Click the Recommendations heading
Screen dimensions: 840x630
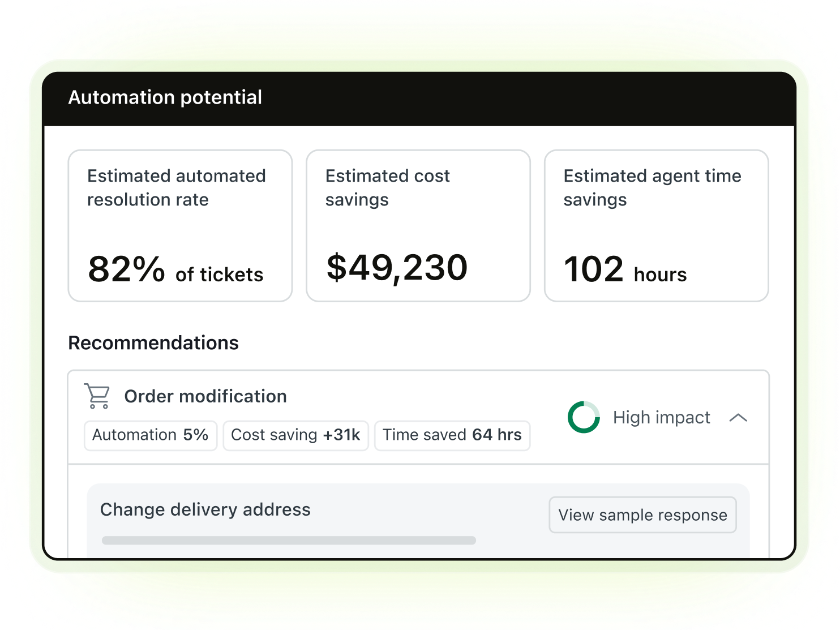153,343
